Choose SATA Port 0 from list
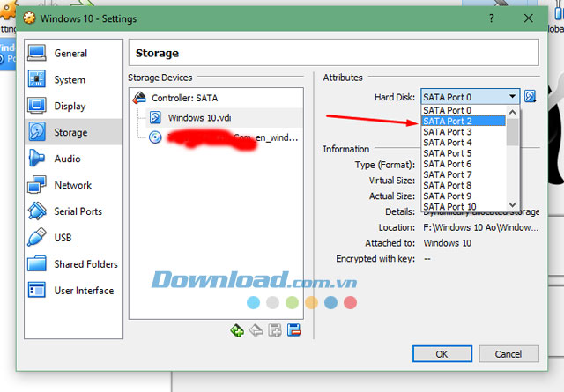 tap(464, 110)
